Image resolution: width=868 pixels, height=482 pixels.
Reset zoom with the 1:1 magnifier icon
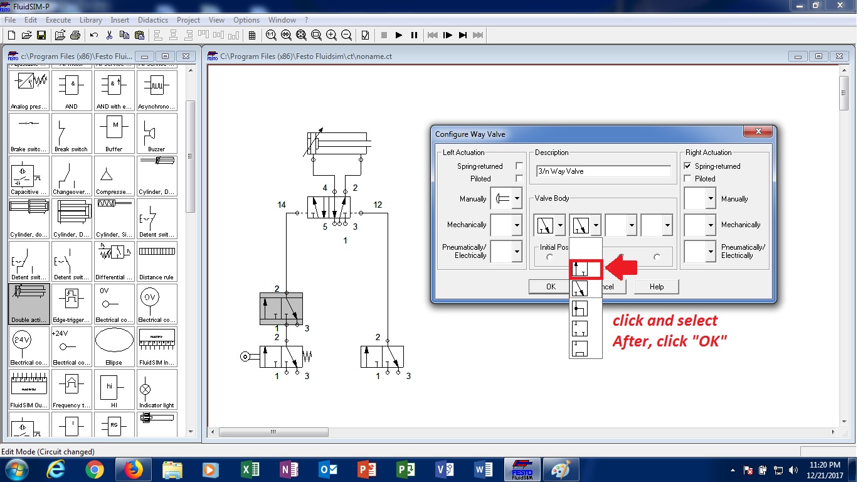click(x=271, y=35)
